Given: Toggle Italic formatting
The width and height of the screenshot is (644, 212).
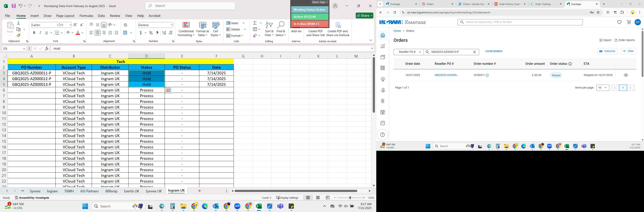Looking at the screenshot, I should point(40,33).
